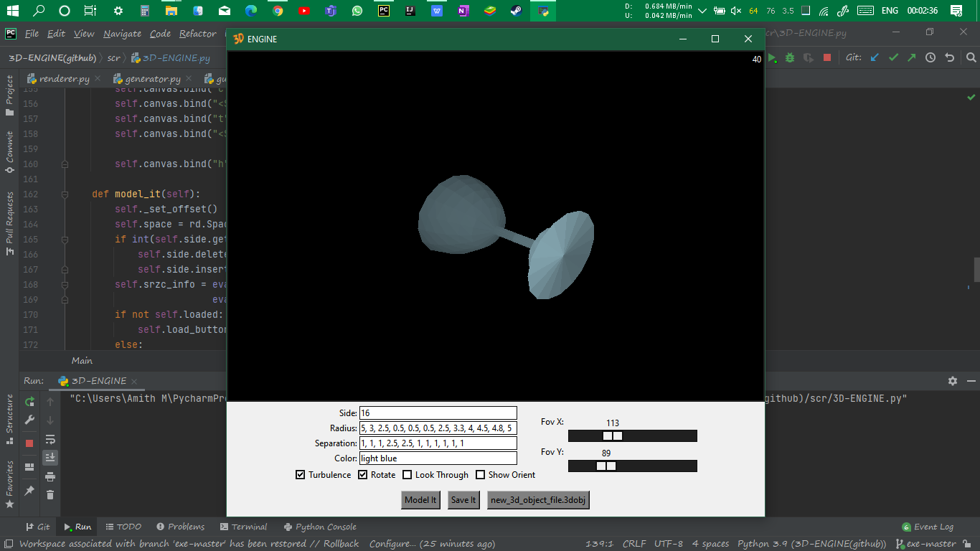Stop the running process with the red square
The width and height of the screenshot is (980, 551).
tap(29, 443)
